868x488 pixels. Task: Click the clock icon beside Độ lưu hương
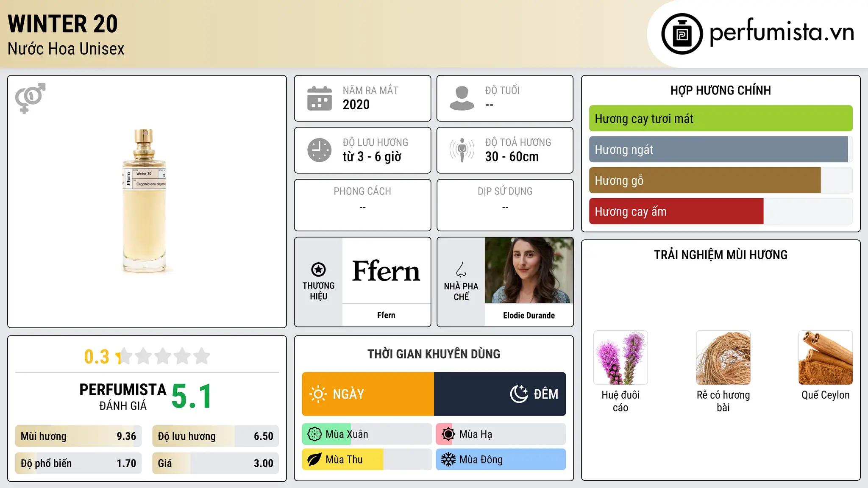coord(320,150)
